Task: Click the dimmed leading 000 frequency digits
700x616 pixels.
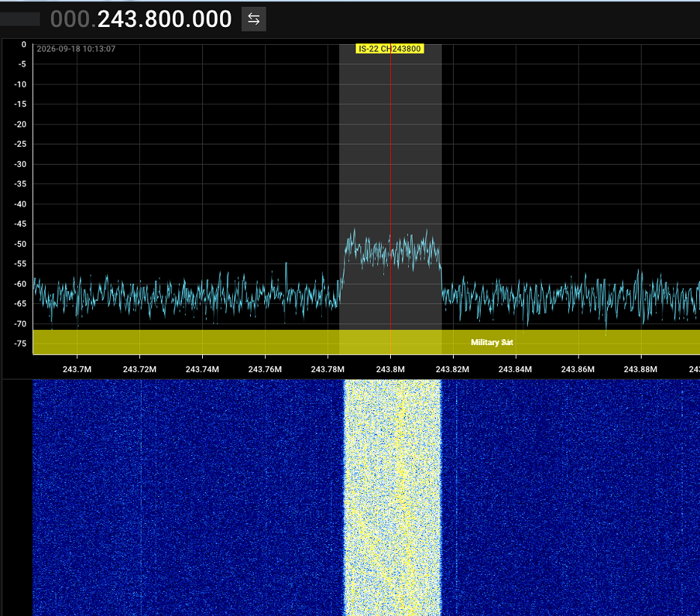Action: [70, 19]
